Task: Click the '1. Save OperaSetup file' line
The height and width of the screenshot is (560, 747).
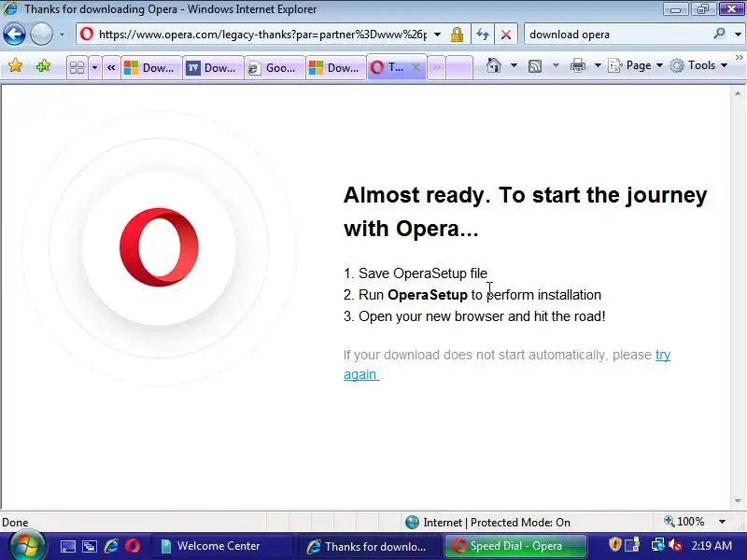Action: (416, 273)
